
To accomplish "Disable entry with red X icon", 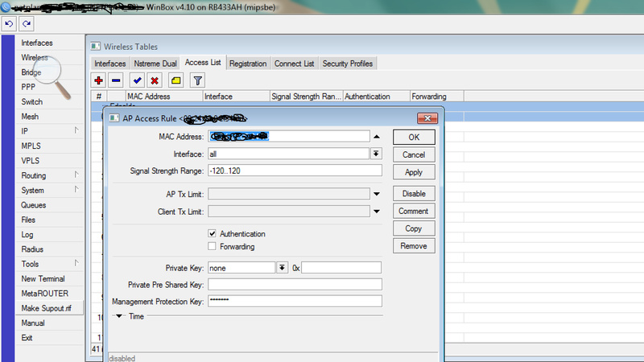I will (x=155, y=80).
